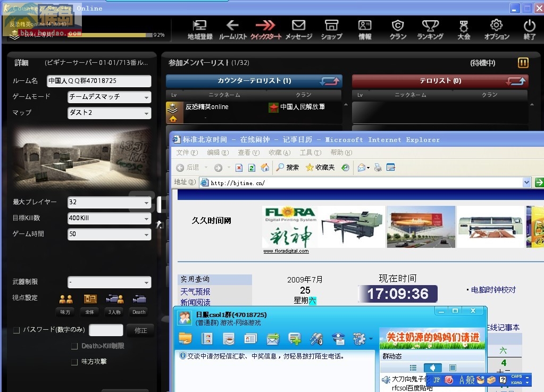Screen dimensions: 544x392
Task: Open the QQ group album icon
Action: click(x=207, y=338)
